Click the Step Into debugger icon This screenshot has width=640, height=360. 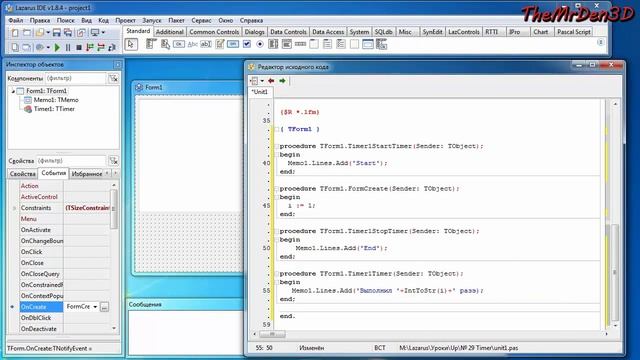[x=90, y=47]
